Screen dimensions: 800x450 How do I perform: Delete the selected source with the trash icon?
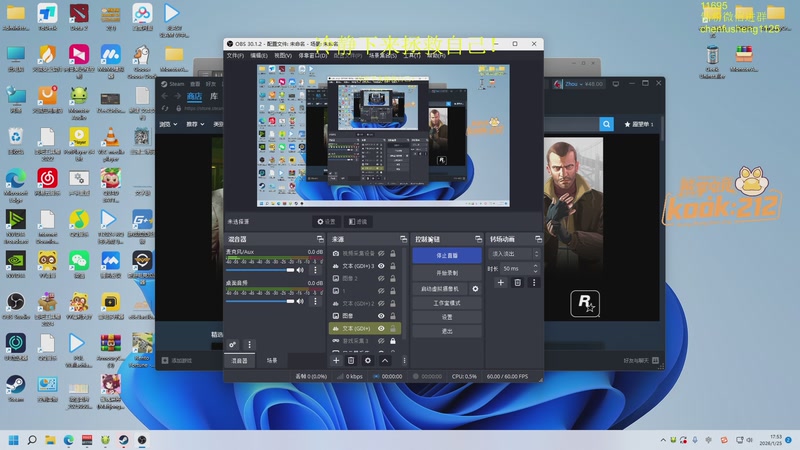pyautogui.click(x=352, y=360)
